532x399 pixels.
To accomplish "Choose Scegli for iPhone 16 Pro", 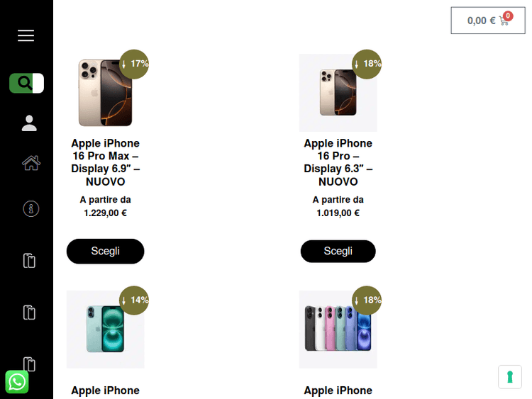I will 338,251.
